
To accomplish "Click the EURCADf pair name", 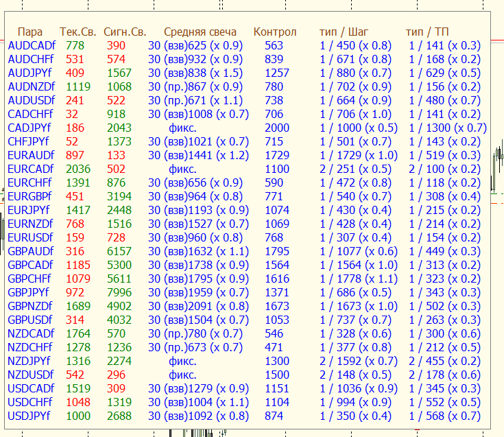I will (31, 169).
